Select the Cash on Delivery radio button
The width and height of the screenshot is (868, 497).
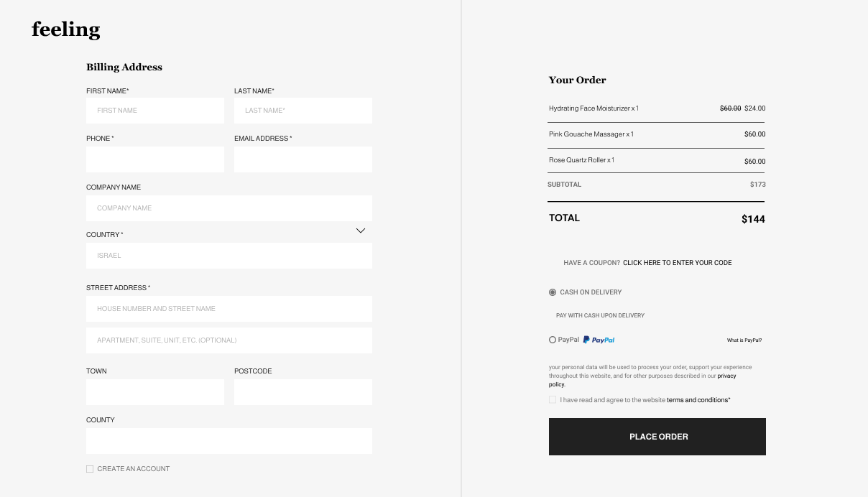click(x=553, y=292)
